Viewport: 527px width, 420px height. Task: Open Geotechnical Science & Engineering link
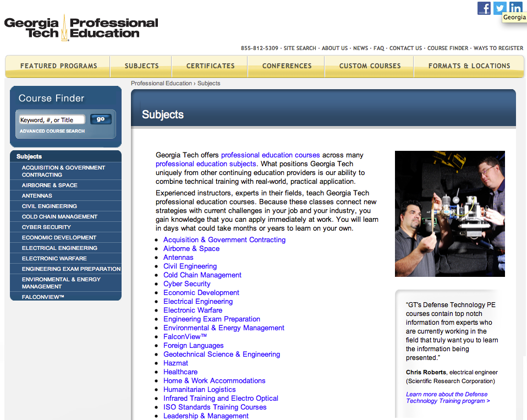coord(222,354)
